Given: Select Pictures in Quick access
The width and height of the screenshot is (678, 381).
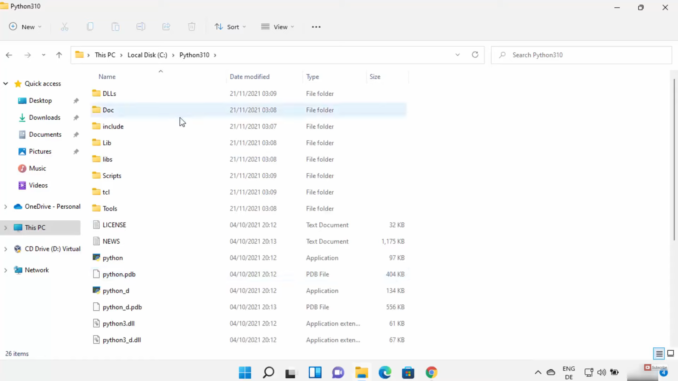Looking at the screenshot, I should click(40, 151).
